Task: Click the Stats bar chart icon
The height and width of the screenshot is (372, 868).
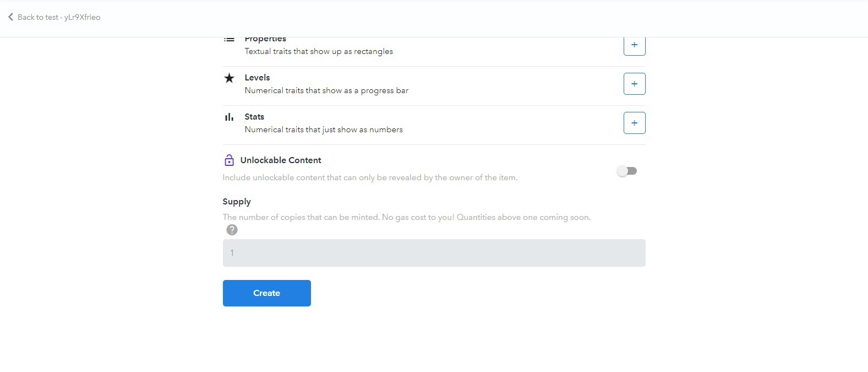Action: point(229,117)
